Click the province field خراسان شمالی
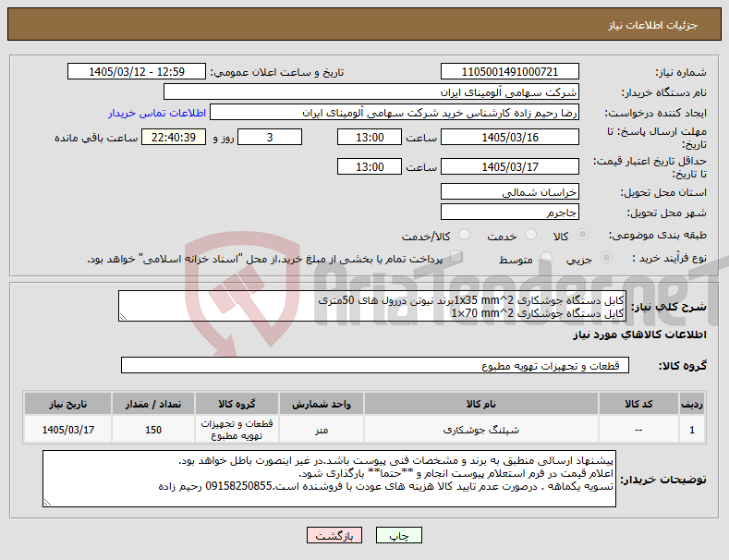The image size is (729, 560). [509, 191]
